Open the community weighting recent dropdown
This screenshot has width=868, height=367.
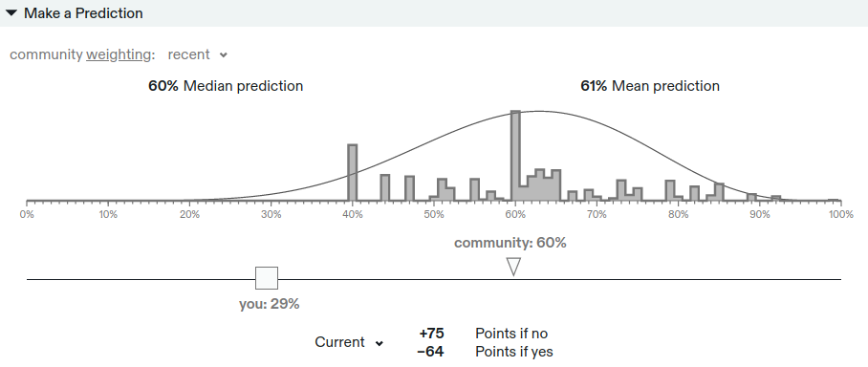tap(198, 54)
